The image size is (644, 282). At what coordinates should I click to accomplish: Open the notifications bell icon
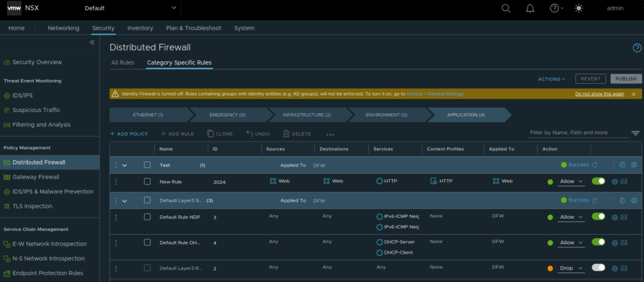click(530, 8)
